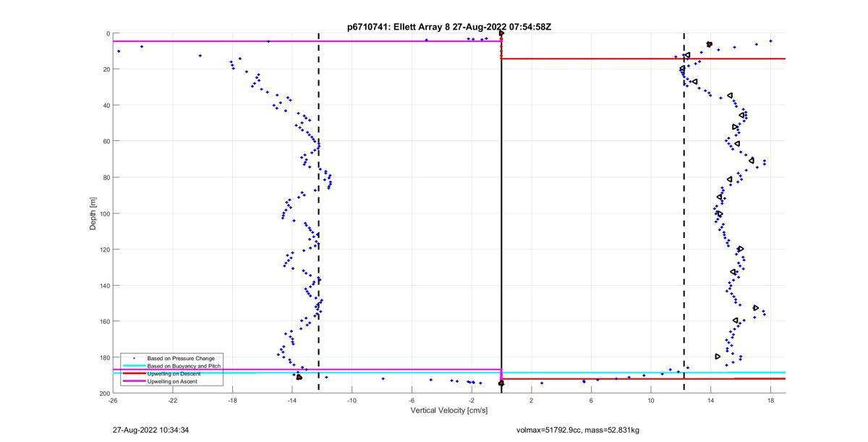
Task: Select the 'Depth [m]' y-axis label
Action: point(93,213)
